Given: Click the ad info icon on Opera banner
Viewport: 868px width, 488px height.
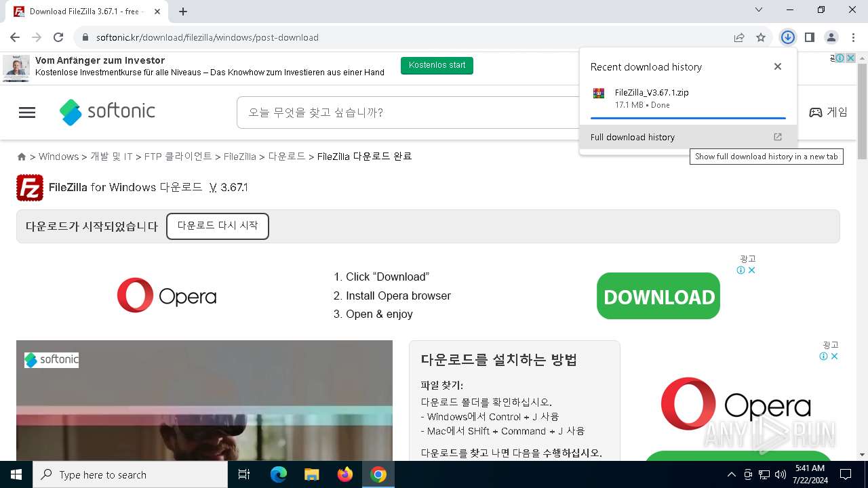Looking at the screenshot, I should tap(741, 270).
